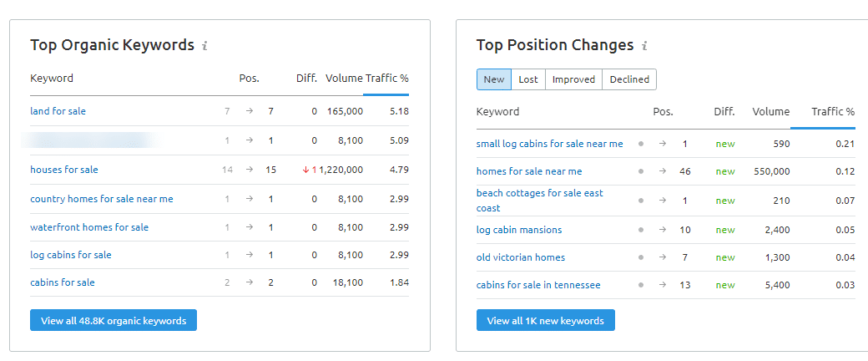Open the 'old victorian homes' link
This screenshot has width=868, height=361.
[521, 258]
